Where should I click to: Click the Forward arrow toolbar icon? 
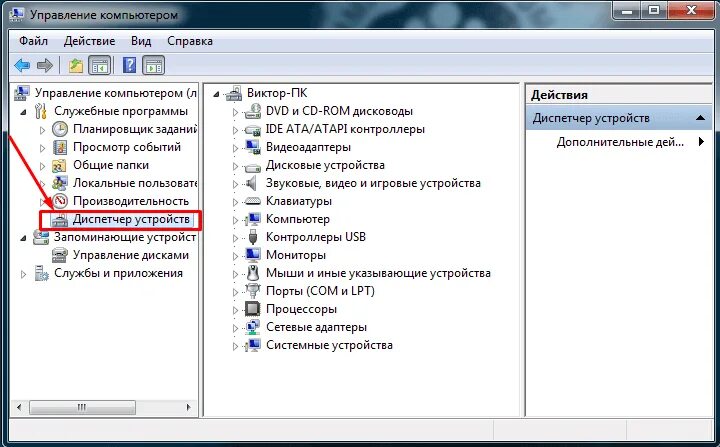[45, 66]
